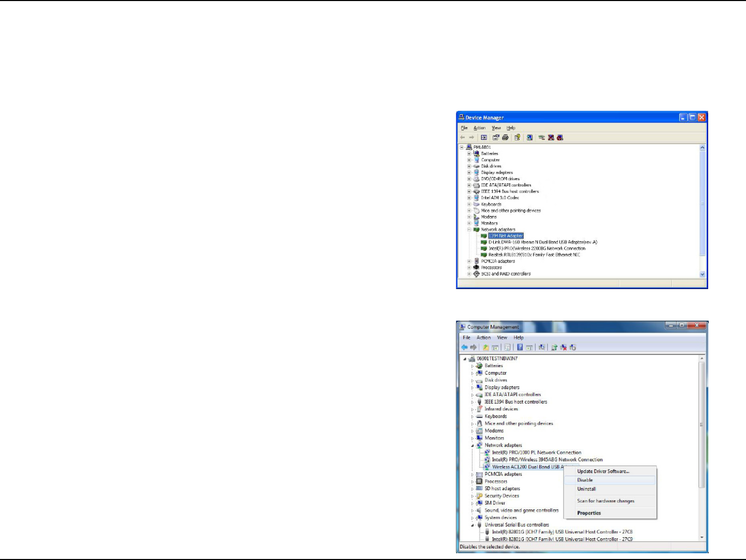Maximize the Device Manager window
The width and height of the screenshot is (746, 560).
click(692, 118)
